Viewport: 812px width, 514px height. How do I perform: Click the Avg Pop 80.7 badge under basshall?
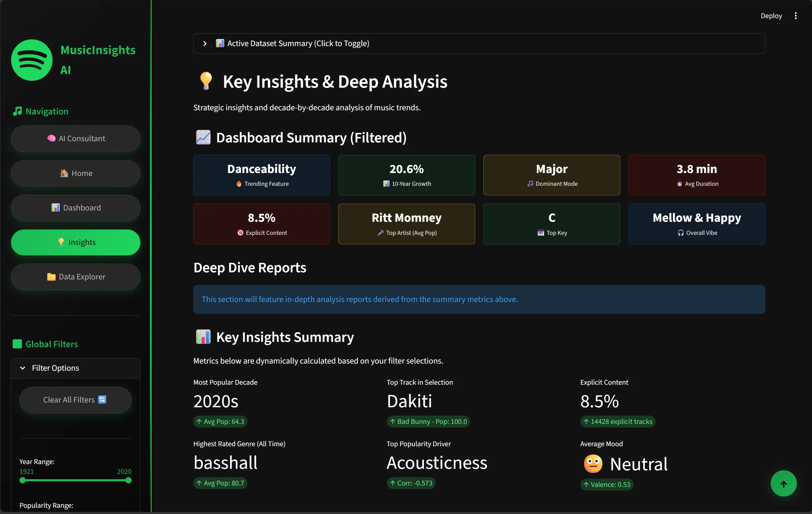220,483
